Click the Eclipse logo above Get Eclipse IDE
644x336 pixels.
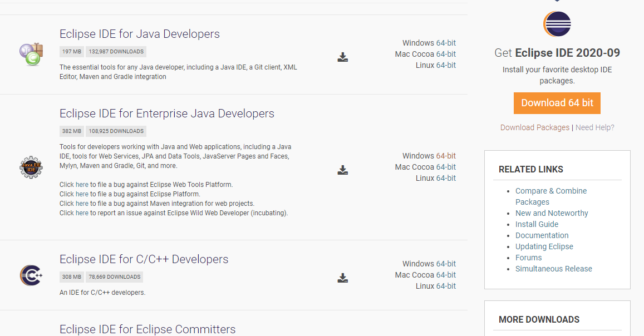557,24
